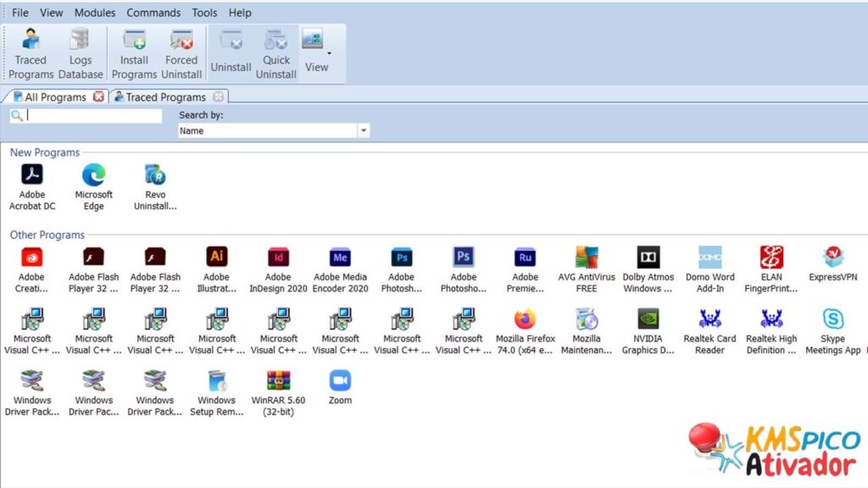Open the Traced Programs toolbar module
The height and width of the screenshot is (488, 868).
[31, 53]
